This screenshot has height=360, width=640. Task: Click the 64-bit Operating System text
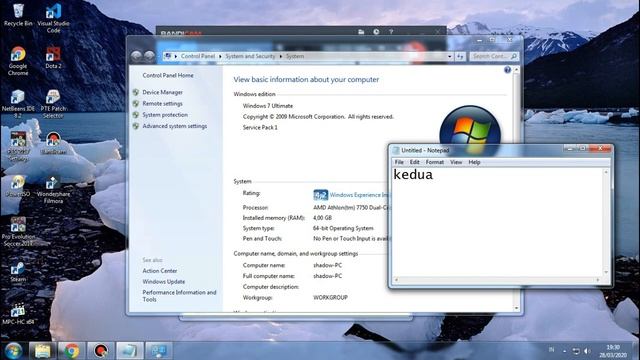(343, 228)
